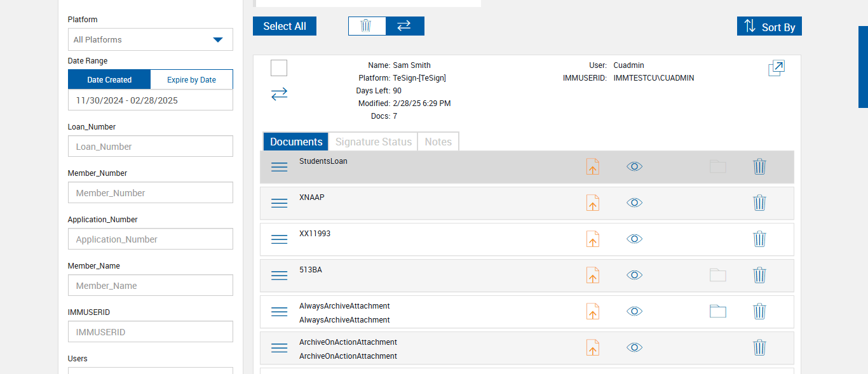Click the trash icon beside Select All
Viewport: 868px width, 374px height.
(366, 26)
